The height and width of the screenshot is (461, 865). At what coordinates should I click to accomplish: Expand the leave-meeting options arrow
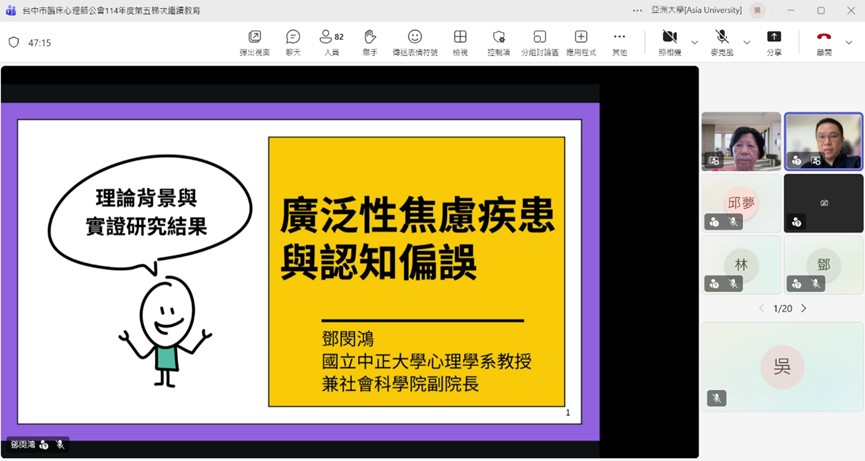point(848,42)
